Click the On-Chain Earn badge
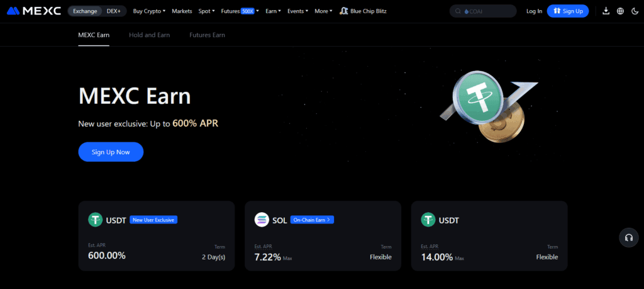The width and height of the screenshot is (644, 289). tap(312, 220)
